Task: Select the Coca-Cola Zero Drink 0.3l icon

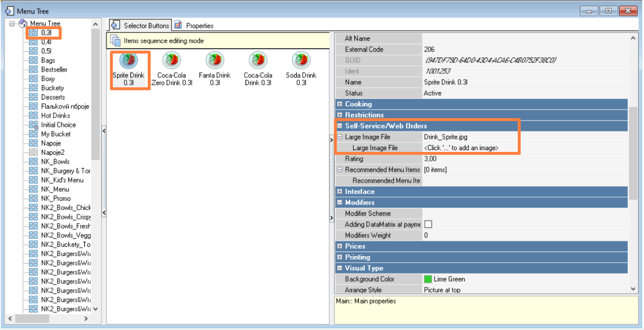Action: click(172, 61)
